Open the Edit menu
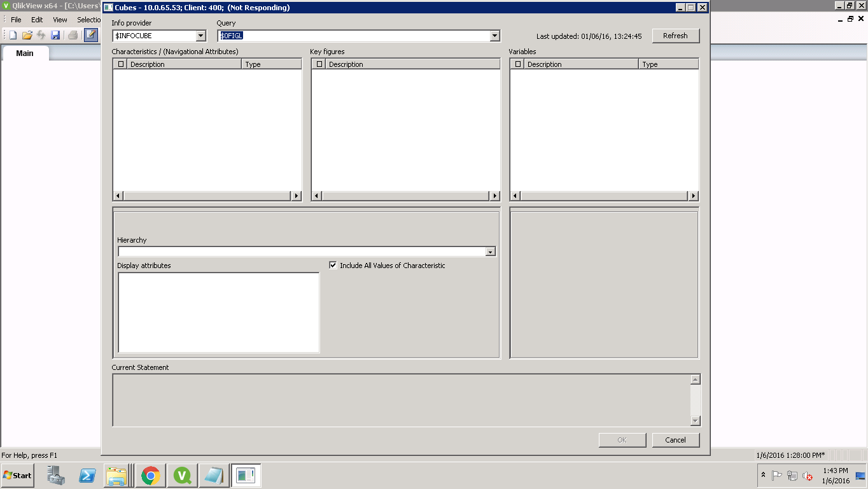This screenshot has width=868, height=489. coord(37,20)
